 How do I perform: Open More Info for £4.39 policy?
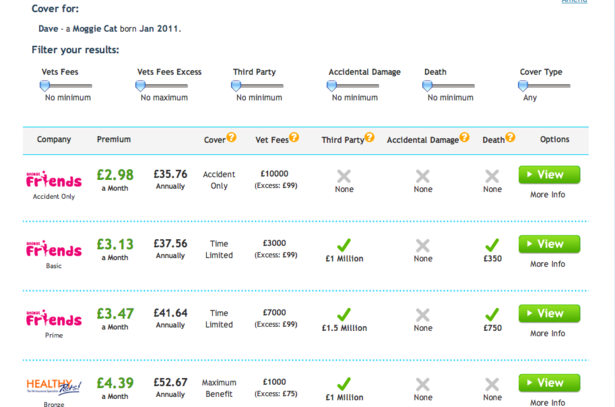click(548, 403)
